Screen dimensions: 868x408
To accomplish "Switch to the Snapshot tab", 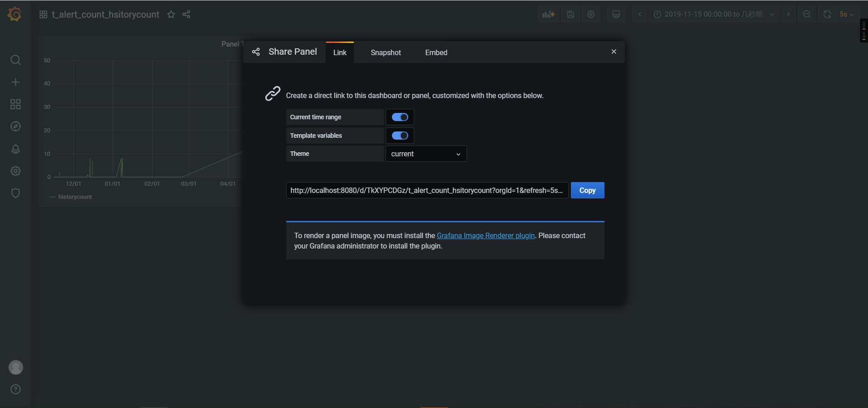I will click(x=385, y=52).
